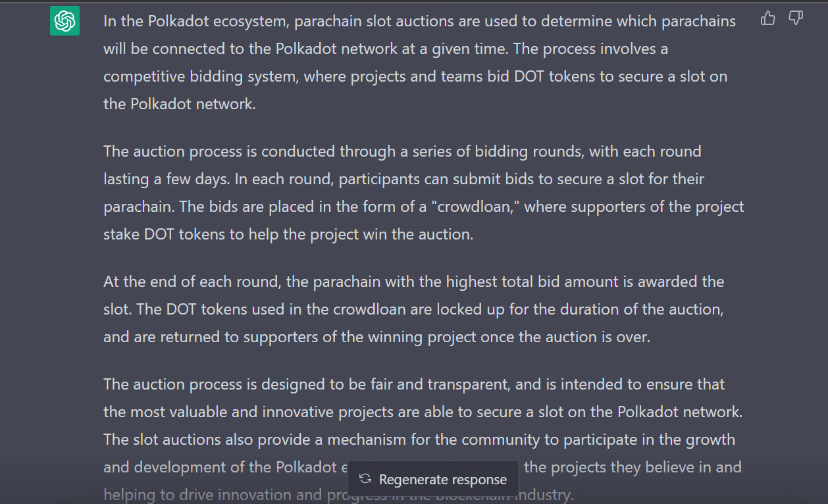828x504 pixels.
Task: Click the paragraph starting "The auction process is designed"
Action: coord(423,412)
